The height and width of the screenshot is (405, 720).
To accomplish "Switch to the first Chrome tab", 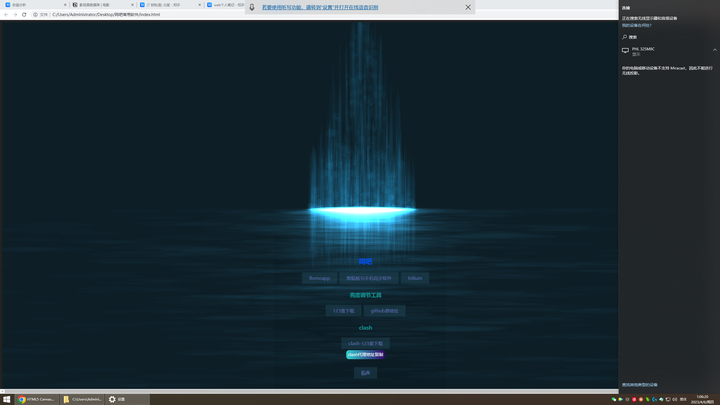I will [x=34, y=5].
